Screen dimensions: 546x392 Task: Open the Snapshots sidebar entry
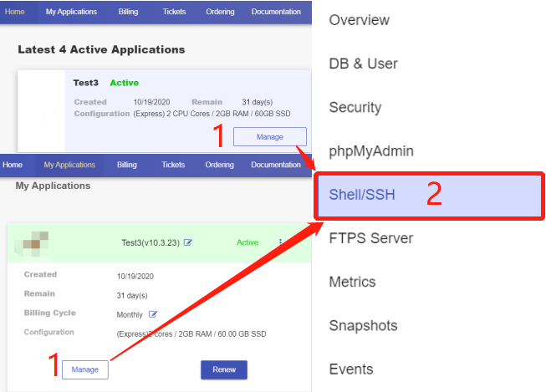click(x=363, y=325)
